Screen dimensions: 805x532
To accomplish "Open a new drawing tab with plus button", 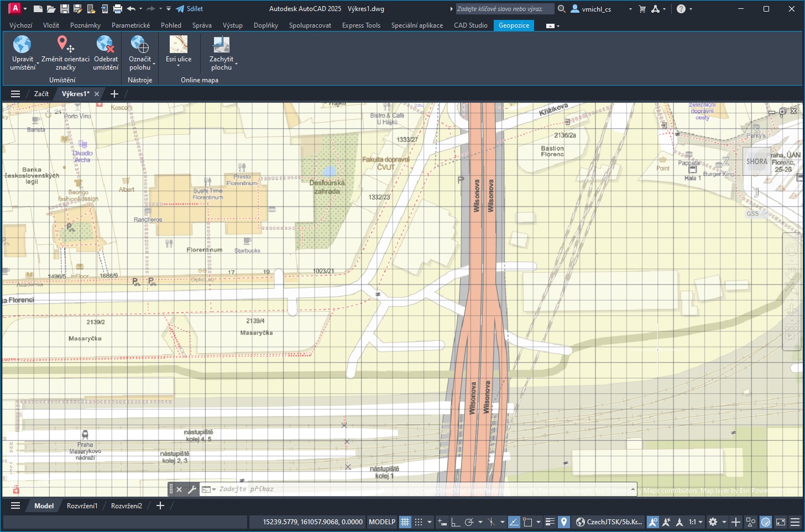I will (114, 94).
